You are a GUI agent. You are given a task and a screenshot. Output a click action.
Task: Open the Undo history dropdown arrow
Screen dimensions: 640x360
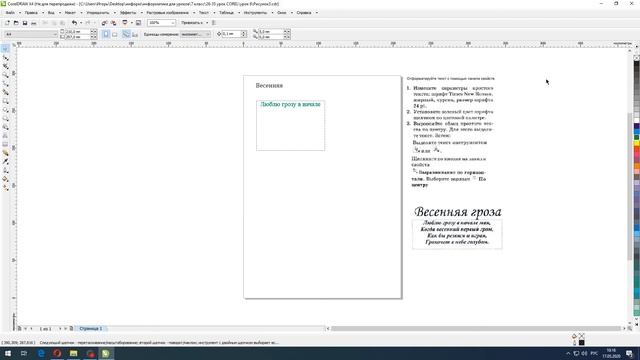tap(81, 23)
